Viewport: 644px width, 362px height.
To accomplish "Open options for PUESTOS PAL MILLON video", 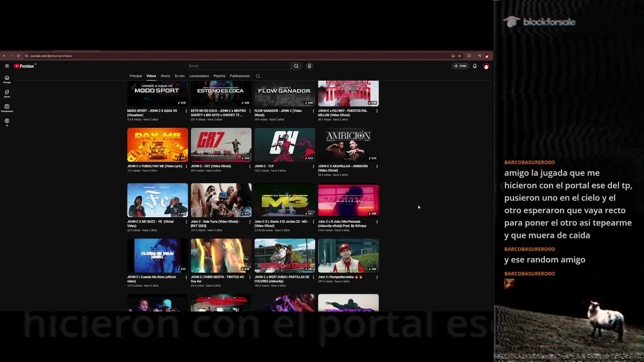I will pos(377,111).
